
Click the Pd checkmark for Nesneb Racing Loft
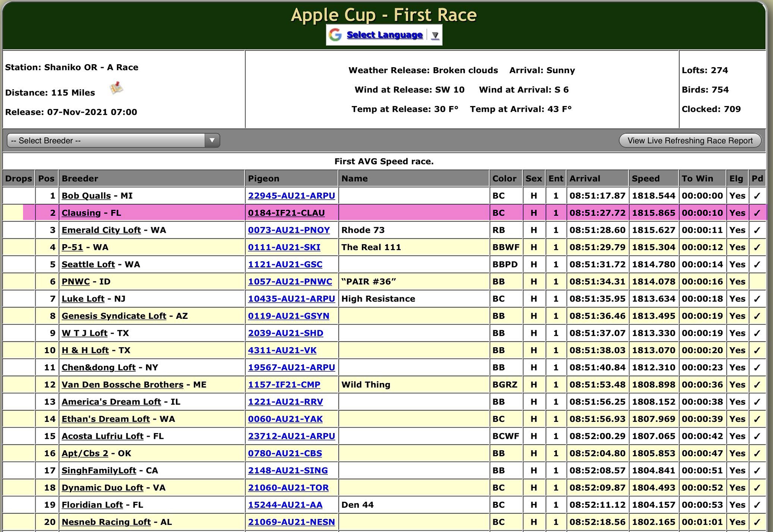(x=757, y=522)
